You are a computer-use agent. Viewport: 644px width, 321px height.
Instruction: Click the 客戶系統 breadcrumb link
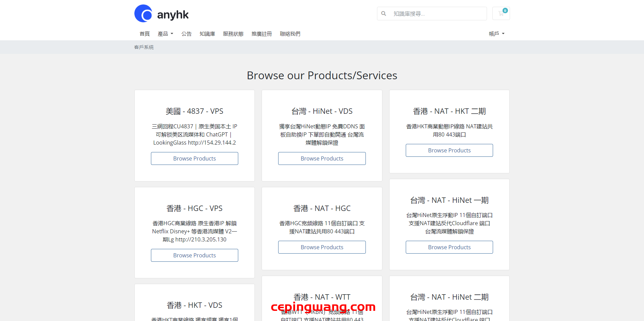tap(144, 47)
